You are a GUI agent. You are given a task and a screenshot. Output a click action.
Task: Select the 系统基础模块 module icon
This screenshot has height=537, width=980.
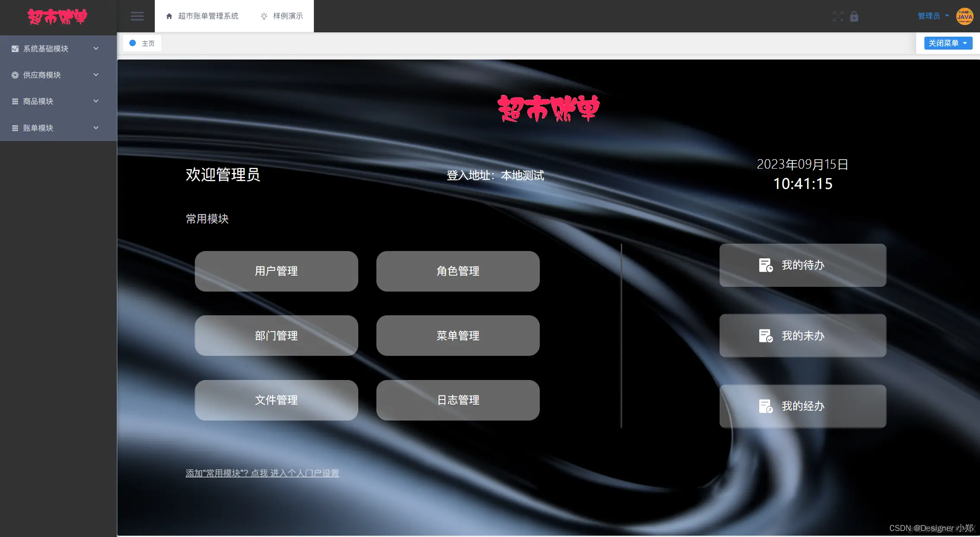pyautogui.click(x=15, y=48)
